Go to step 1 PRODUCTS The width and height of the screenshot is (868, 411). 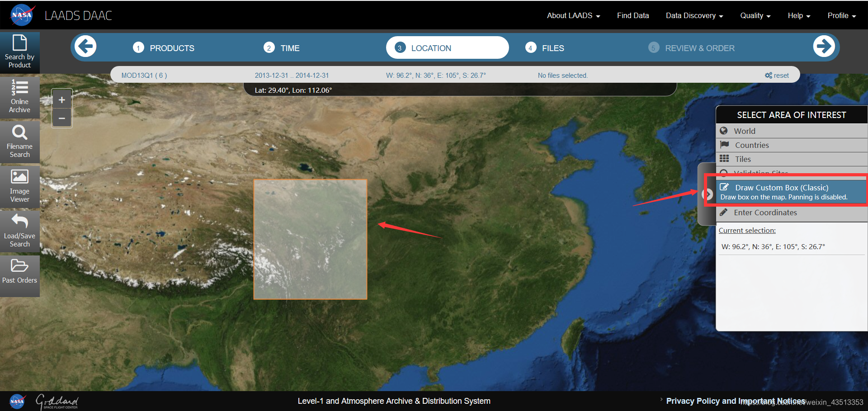pos(164,48)
